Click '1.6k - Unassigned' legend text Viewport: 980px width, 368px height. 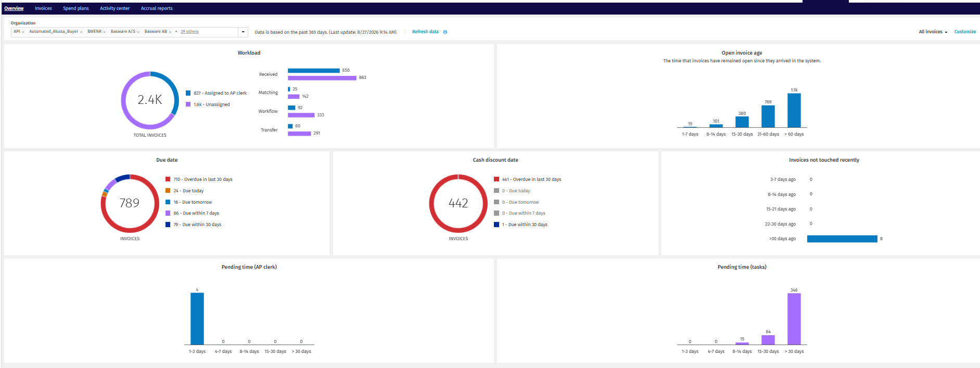click(212, 104)
